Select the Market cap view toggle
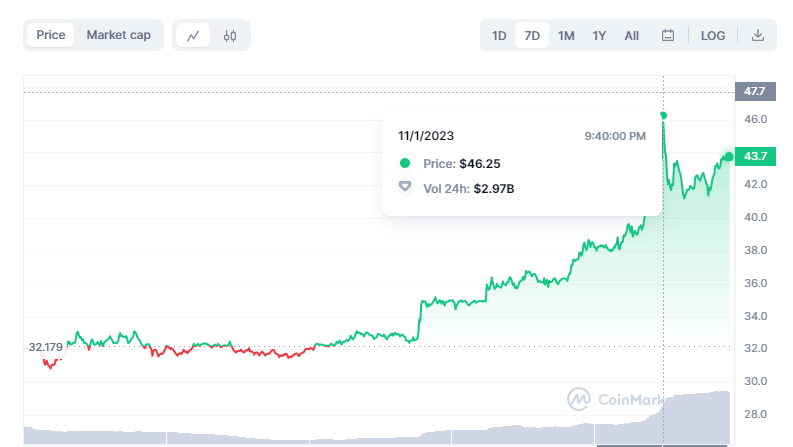793x447 pixels. click(118, 35)
